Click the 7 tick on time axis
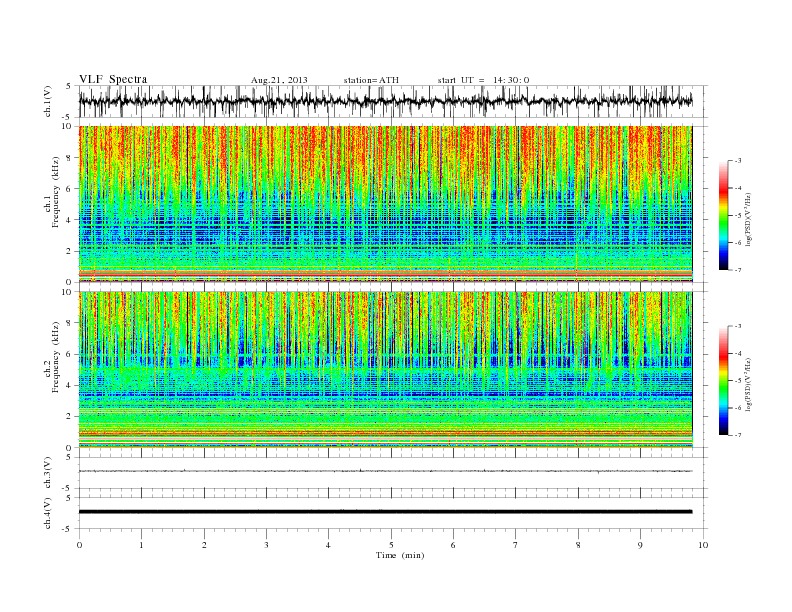Screen dimensions: 792x612 (516, 545)
